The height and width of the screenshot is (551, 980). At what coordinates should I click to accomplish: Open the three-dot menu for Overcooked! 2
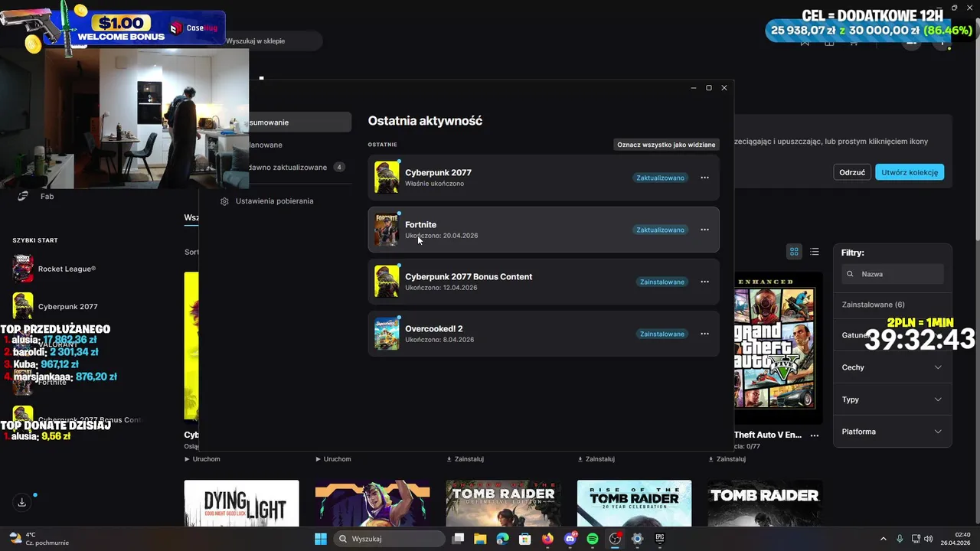(704, 334)
